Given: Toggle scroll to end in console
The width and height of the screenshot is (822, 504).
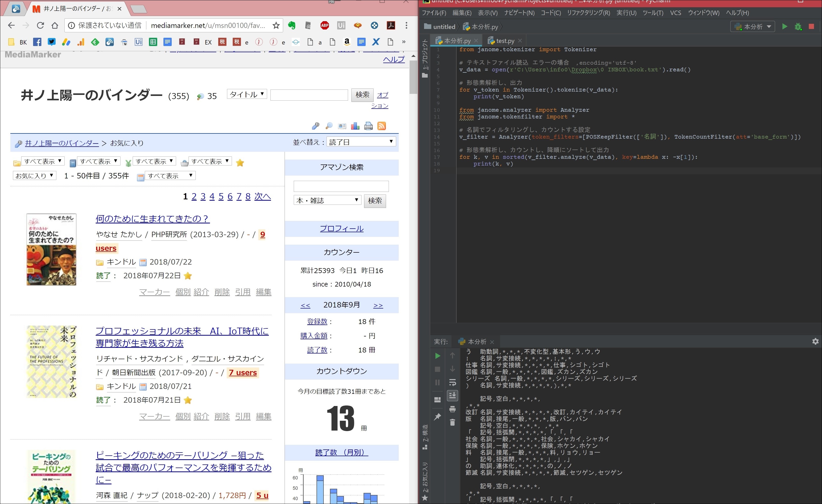Looking at the screenshot, I should (452, 396).
